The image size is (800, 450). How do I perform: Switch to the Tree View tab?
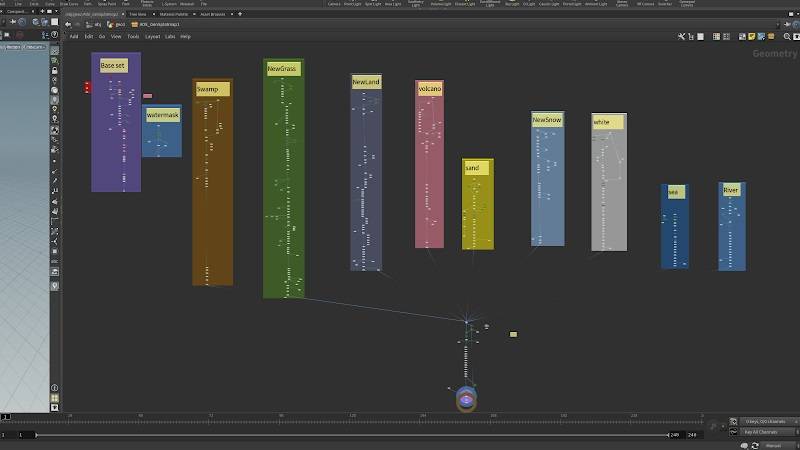[139, 15]
